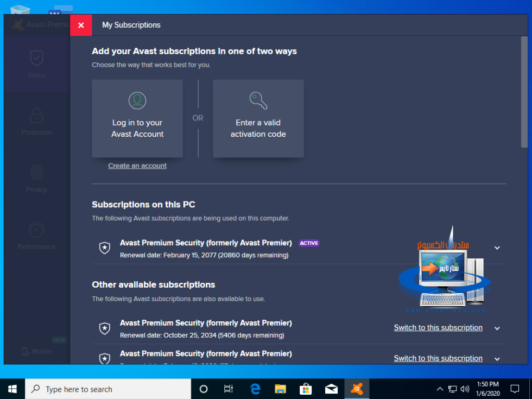This screenshot has height=399, width=532.
Task: Show hidden system tray icons
Action: click(x=440, y=389)
